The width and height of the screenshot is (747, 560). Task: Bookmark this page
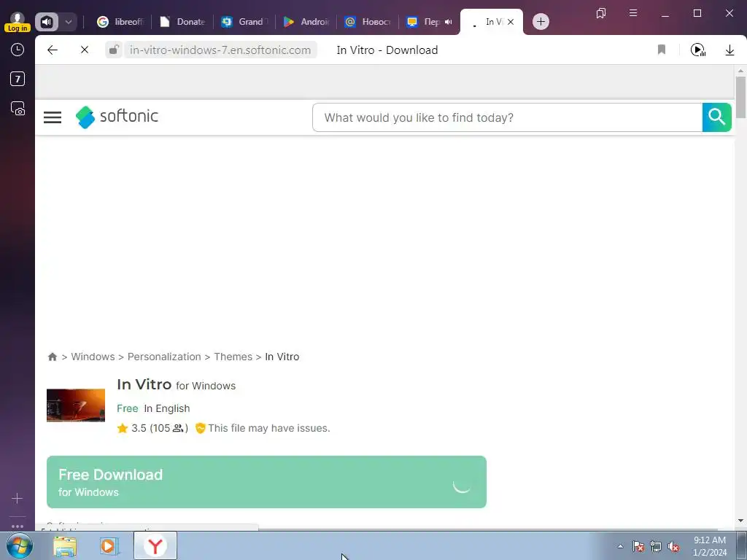[662, 50]
